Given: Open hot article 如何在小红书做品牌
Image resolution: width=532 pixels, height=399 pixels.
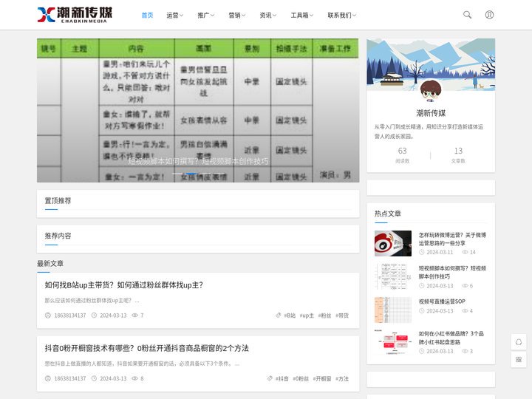Looking at the screenshot, I should click(x=451, y=338).
